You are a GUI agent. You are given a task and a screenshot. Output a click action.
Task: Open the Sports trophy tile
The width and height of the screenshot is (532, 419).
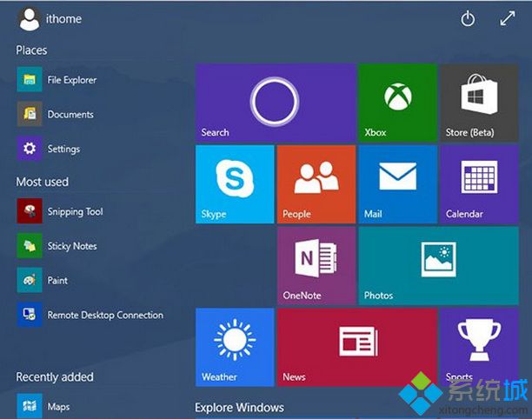(x=479, y=347)
